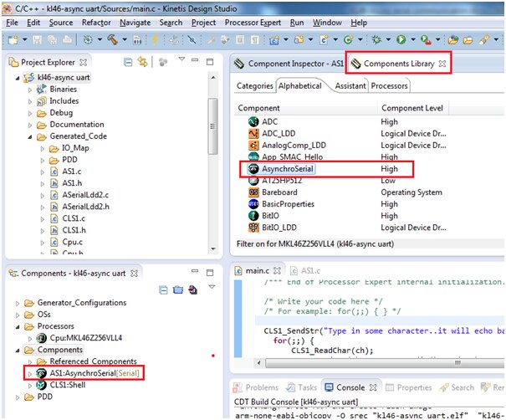Open the File menu
Screen dimensions: 506x420
13,23
